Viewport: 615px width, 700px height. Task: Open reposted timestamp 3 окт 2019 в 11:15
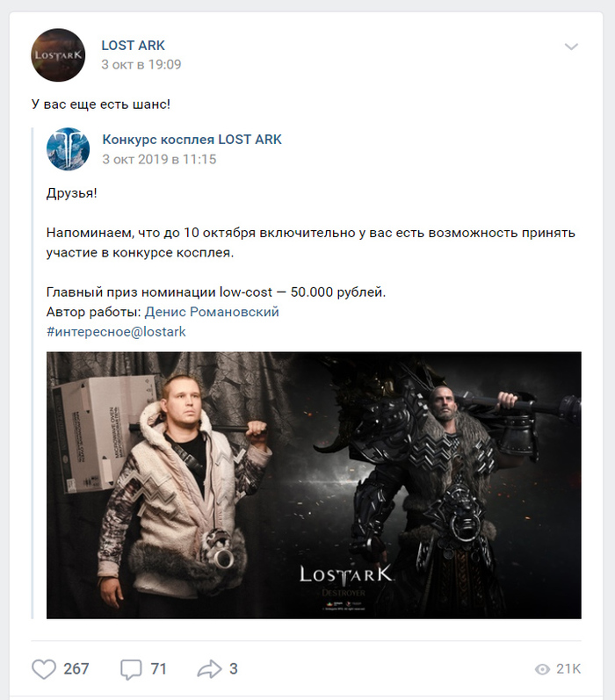[x=159, y=159]
